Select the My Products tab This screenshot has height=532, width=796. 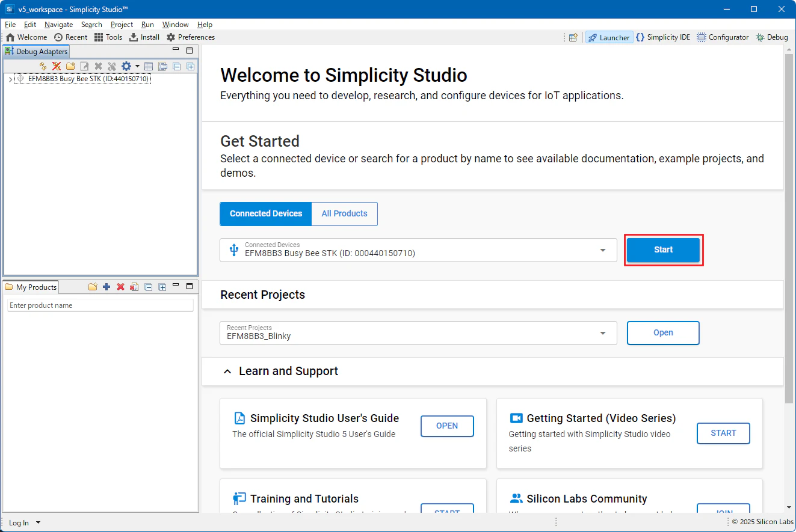(x=31, y=287)
